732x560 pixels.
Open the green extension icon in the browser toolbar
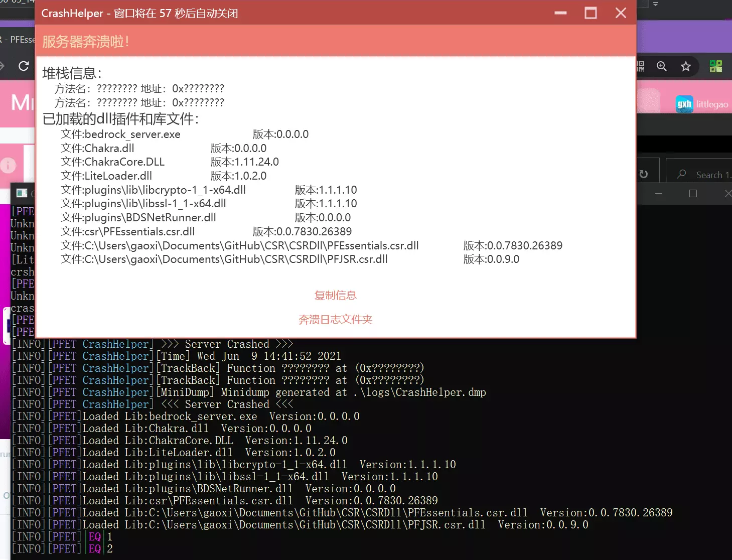point(716,66)
